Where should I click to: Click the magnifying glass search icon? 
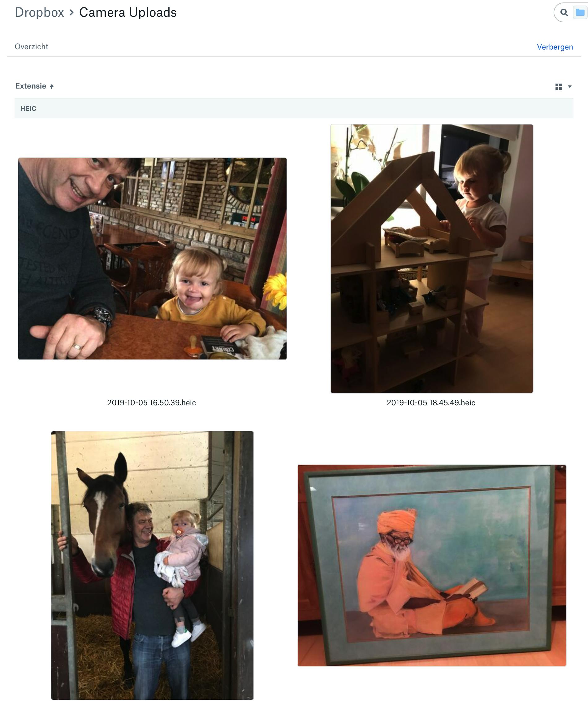pyautogui.click(x=564, y=12)
